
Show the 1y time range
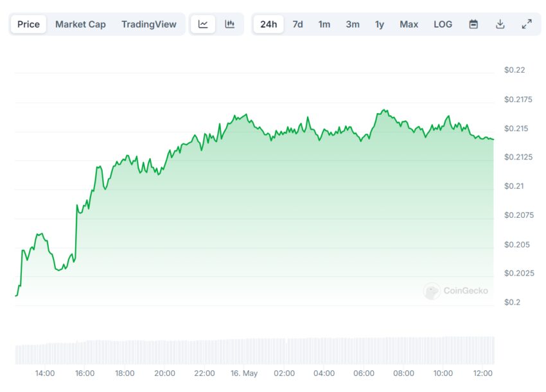pyautogui.click(x=380, y=24)
